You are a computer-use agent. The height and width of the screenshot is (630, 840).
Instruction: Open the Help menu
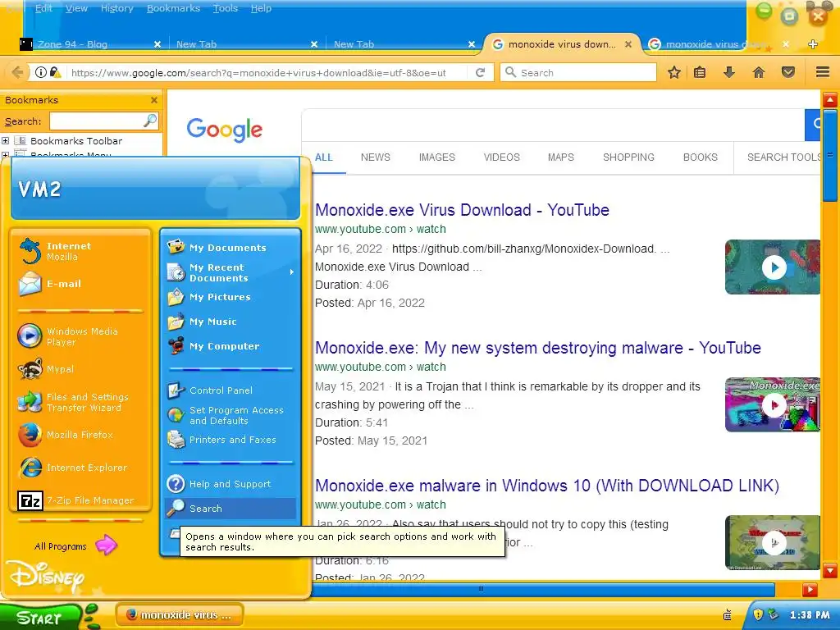click(261, 8)
